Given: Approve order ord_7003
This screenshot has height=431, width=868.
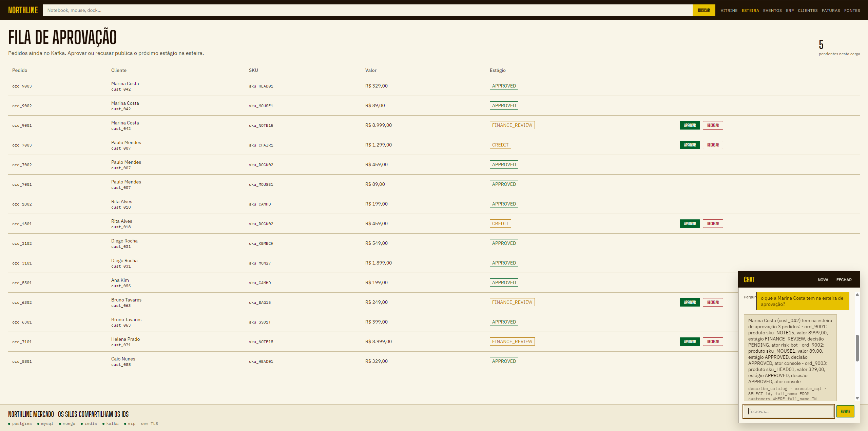Looking at the screenshot, I should (x=690, y=145).
